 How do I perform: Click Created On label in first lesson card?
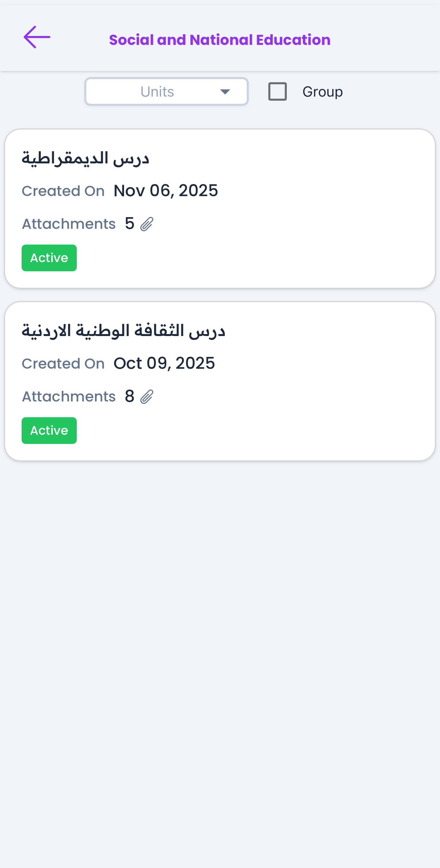(63, 191)
